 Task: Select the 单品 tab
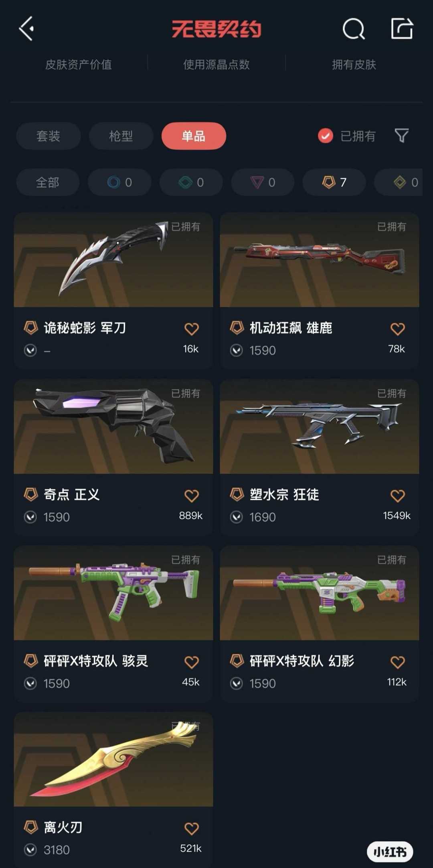(194, 136)
